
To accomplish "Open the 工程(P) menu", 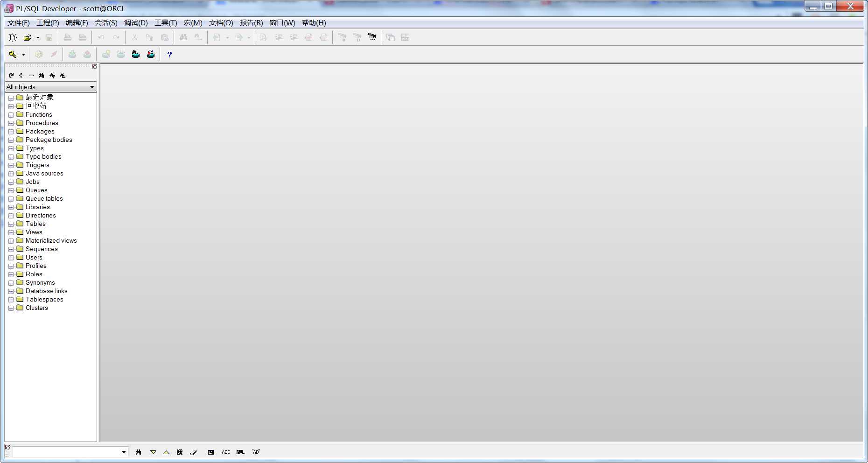I will pos(48,23).
